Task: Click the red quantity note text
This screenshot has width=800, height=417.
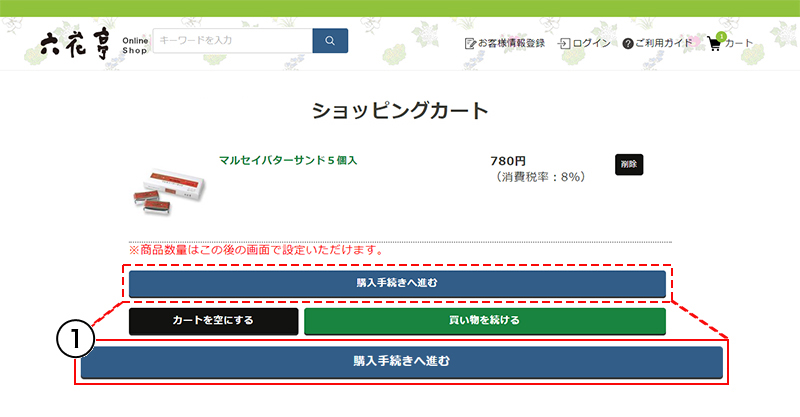Action: click(x=256, y=250)
